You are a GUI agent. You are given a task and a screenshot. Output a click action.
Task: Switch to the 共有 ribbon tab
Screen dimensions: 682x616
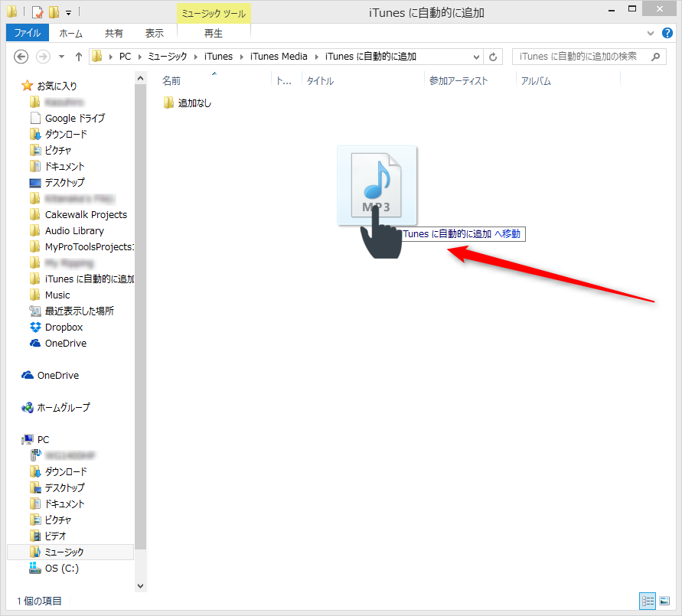point(114,33)
